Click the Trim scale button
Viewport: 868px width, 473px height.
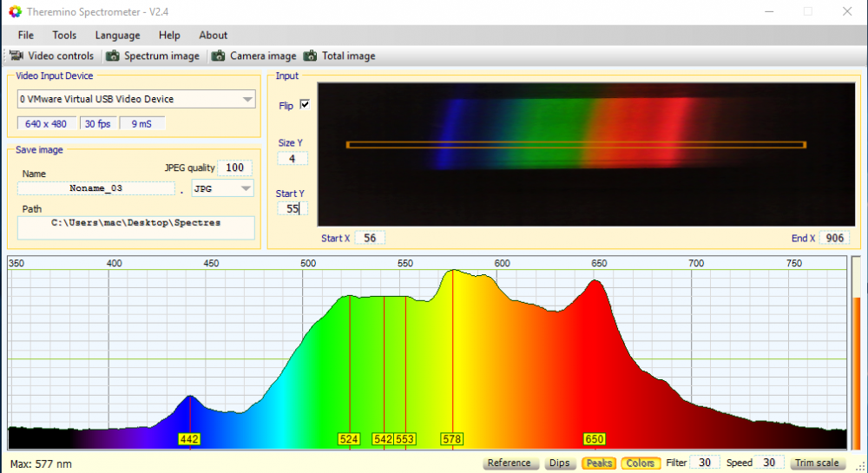click(x=817, y=463)
